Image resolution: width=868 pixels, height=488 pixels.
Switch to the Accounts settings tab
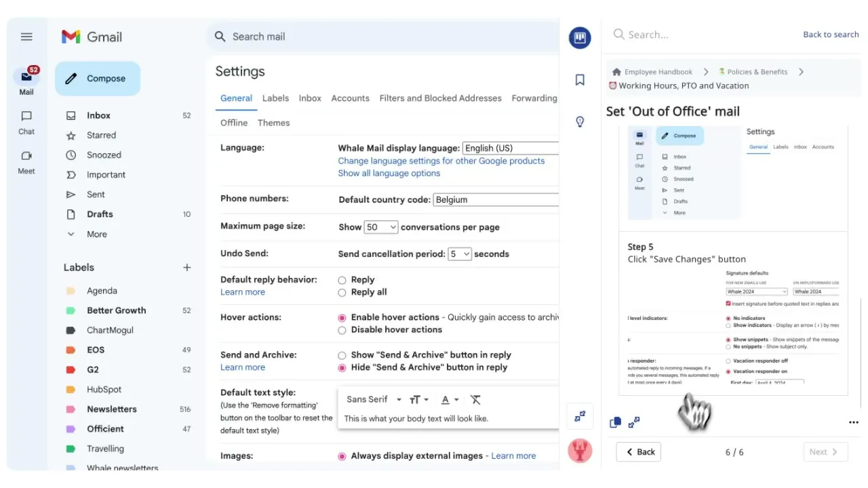click(350, 98)
